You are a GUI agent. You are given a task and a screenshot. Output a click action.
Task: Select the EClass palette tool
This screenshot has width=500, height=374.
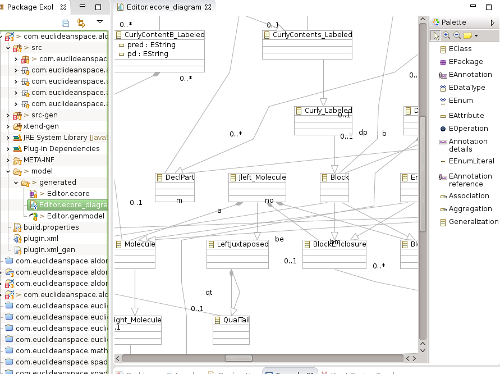click(456, 49)
